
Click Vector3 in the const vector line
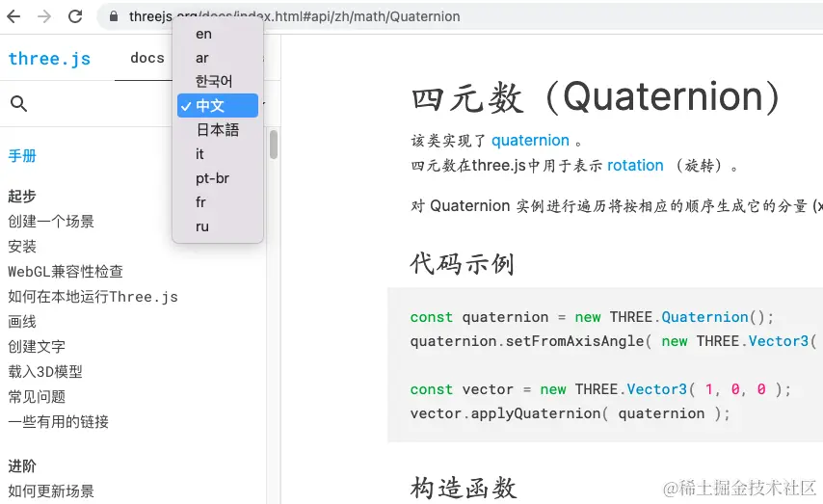pyautogui.click(x=656, y=389)
